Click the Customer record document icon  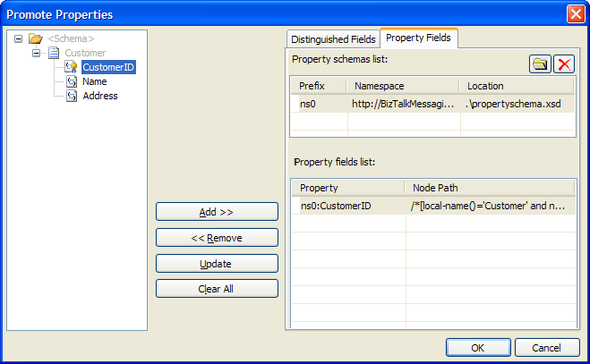pyautogui.click(x=54, y=53)
